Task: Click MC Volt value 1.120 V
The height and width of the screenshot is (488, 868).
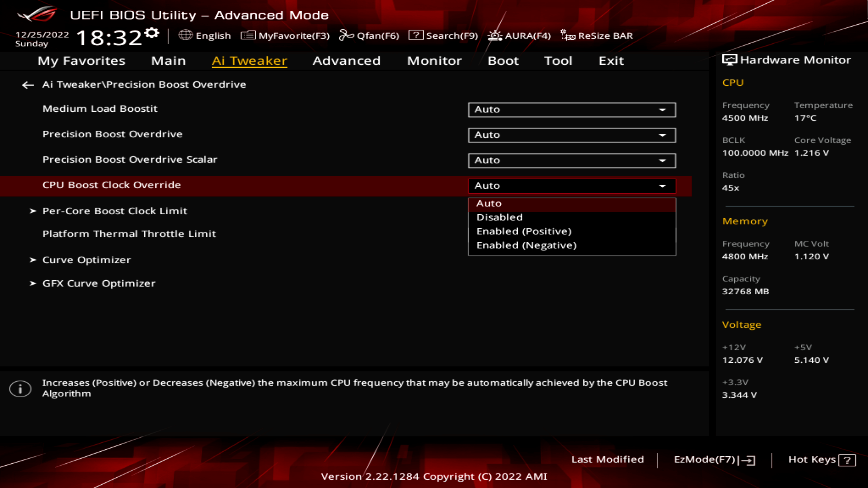Action: (811, 257)
